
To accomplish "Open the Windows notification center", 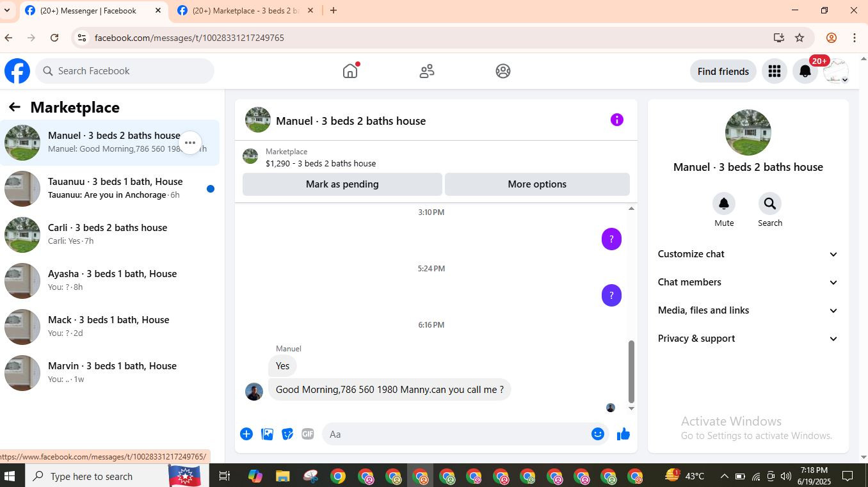I will (x=848, y=476).
